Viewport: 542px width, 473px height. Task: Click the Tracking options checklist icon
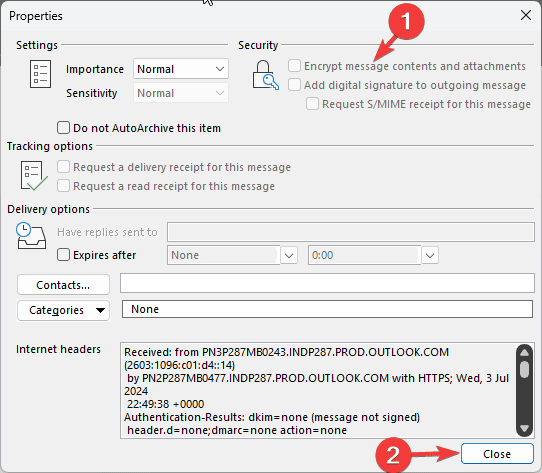[x=34, y=176]
